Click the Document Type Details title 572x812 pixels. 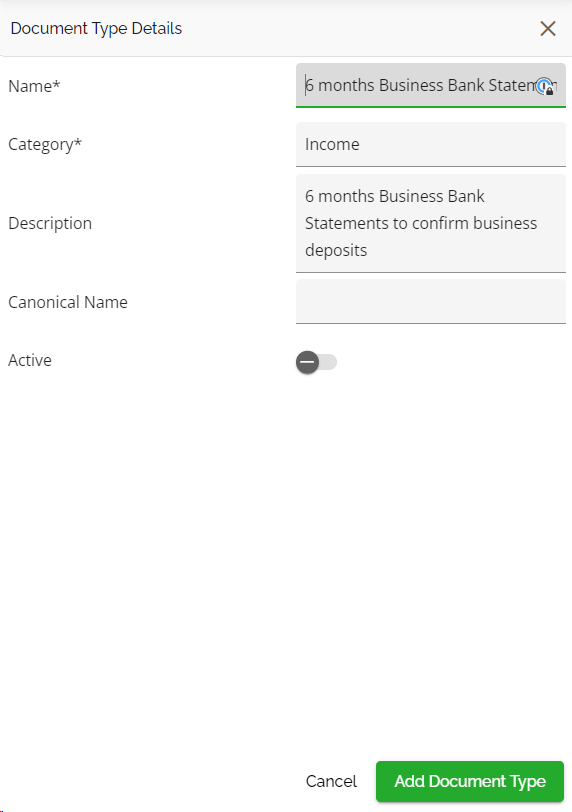coord(96,28)
